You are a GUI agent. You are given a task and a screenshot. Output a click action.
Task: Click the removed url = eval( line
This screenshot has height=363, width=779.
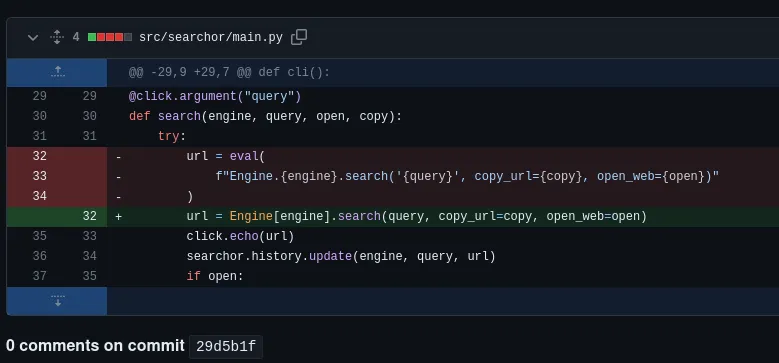pyautogui.click(x=226, y=156)
